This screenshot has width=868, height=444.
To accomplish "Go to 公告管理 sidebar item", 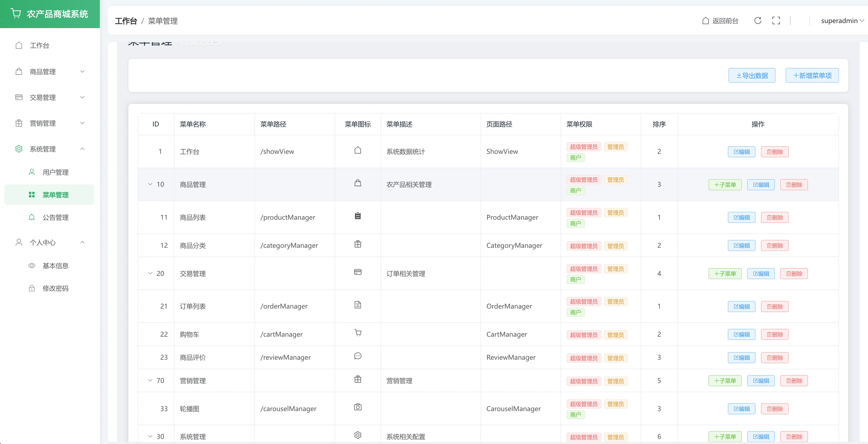I will coord(55,217).
